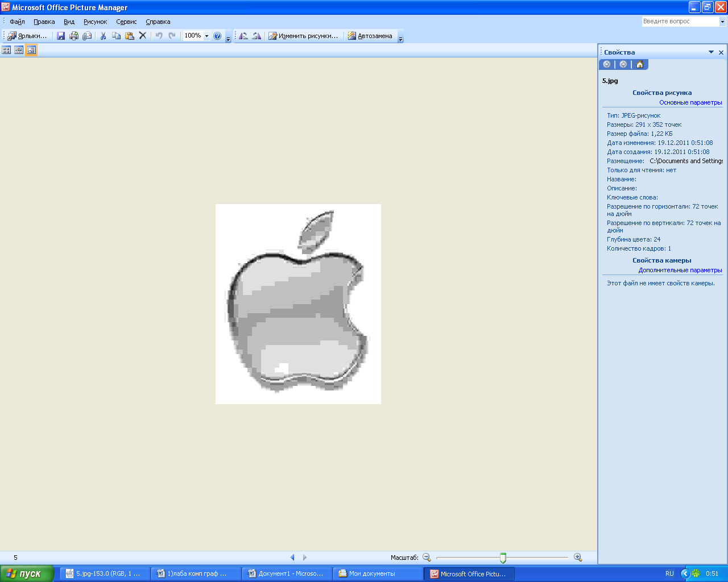Image resolution: width=728 pixels, height=582 pixels.
Task: Click the green ICQ flower tray icon
Action: pos(696,574)
